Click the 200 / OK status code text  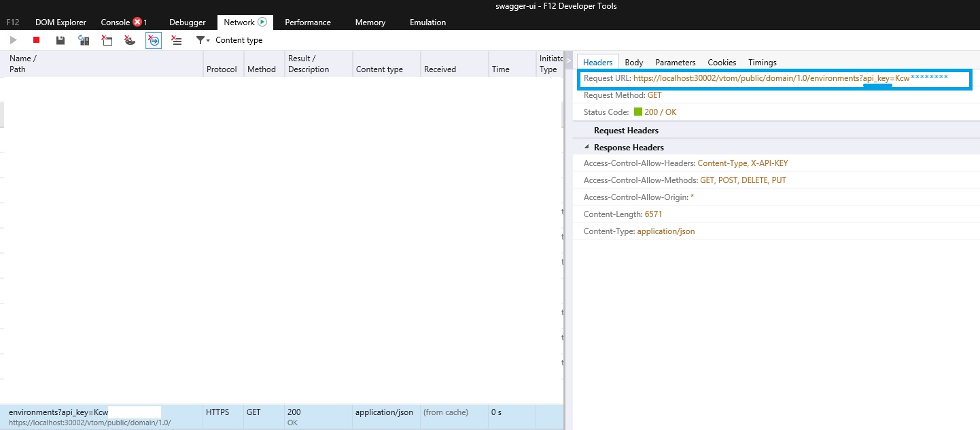tap(661, 112)
